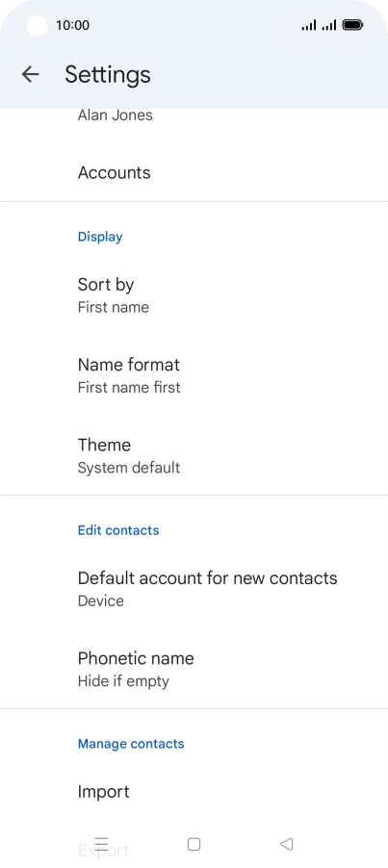388x868 pixels.
Task: Tap the first signal strength icon
Action: (x=309, y=25)
